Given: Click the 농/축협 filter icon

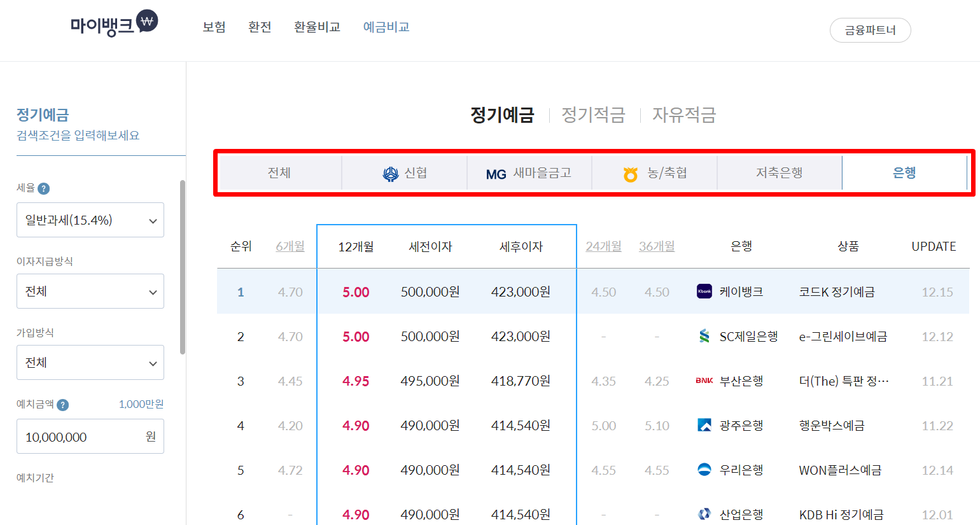Looking at the screenshot, I should [631, 172].
